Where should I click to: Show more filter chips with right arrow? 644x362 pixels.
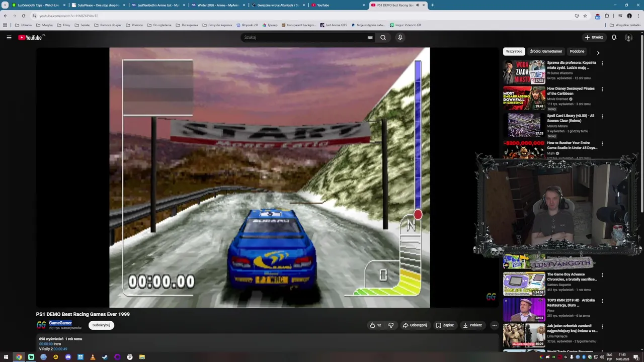tap(598, 52)
